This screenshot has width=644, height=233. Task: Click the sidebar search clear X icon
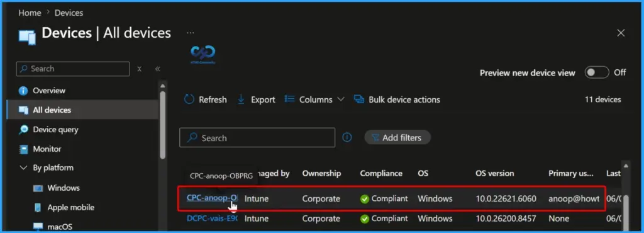pyautogui.click(x=139, y=69)
